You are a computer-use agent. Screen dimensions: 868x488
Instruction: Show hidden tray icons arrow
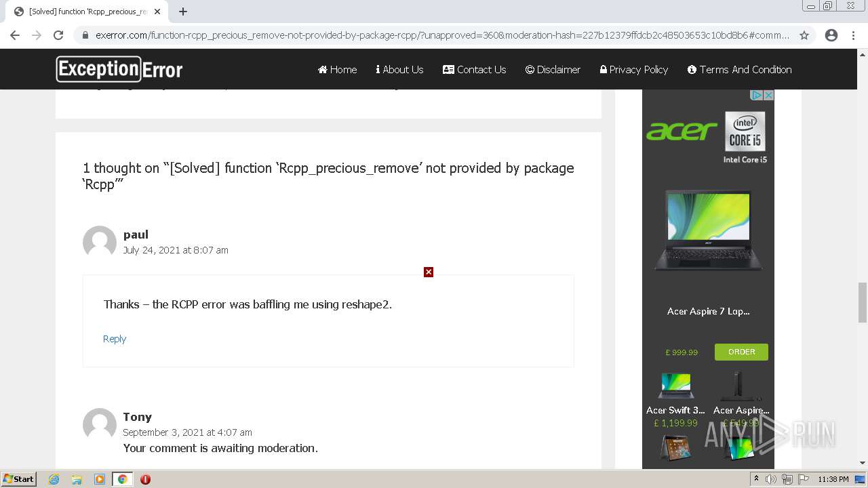pyautogui.click(x=755, y=479)
